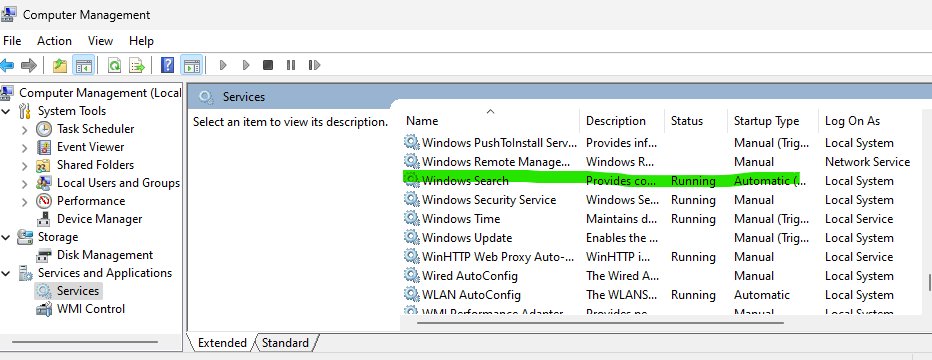Screen dimensions: 932x360
Task: Open help with blue question mark icon
Action: click(x=168, y=65)
